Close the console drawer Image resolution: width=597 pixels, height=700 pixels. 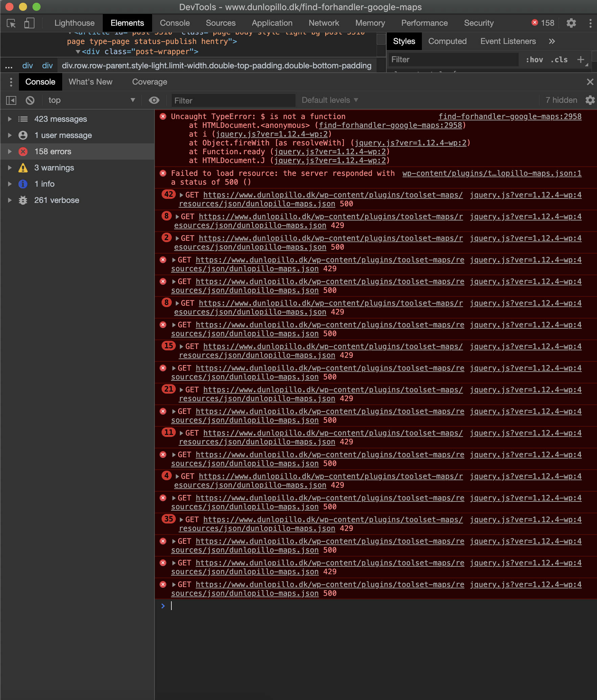(590, 82)
